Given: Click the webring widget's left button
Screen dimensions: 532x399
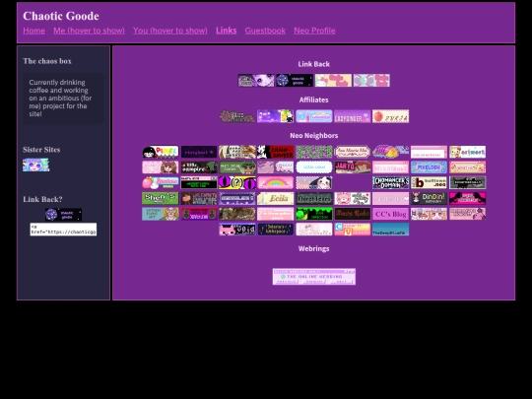Looking at the screenshot, I should pos(286,282).
